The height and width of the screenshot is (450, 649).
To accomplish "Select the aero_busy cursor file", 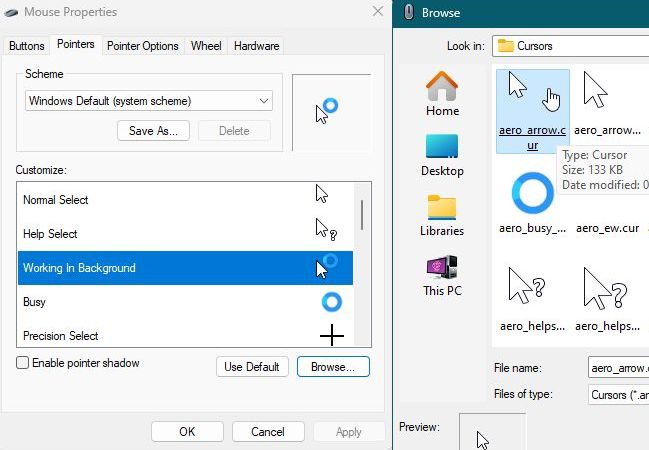I will 532,203.
